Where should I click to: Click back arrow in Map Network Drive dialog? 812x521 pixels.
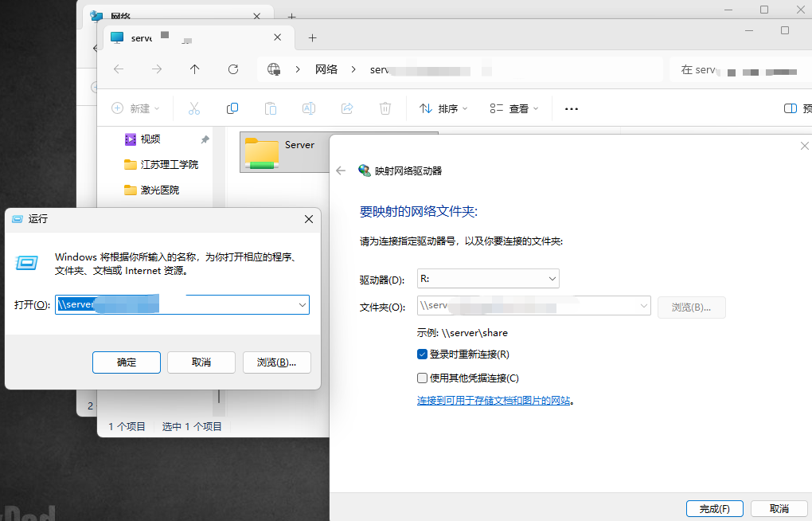pyautogui.click(x=341, y=170)
